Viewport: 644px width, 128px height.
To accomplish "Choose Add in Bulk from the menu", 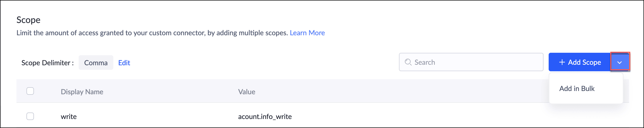I will pos(577,88).
